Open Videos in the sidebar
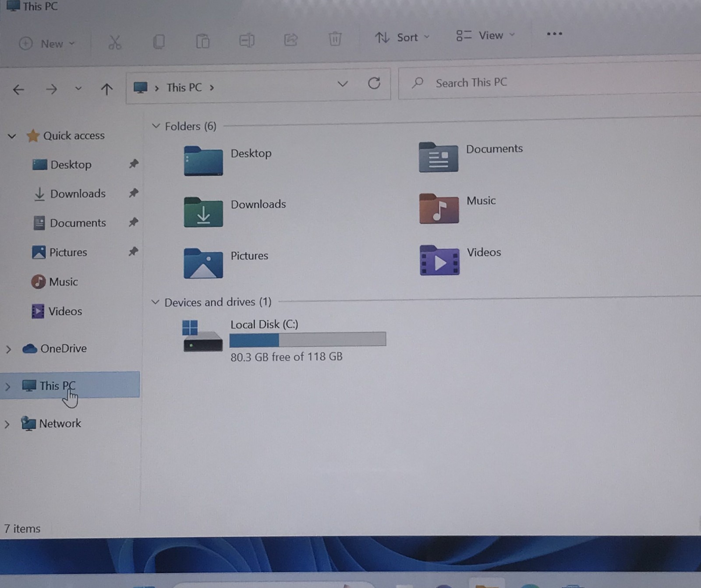Image resolution: width=701 pixels, height=588 pixels. pyautogui.click(x=65, y=311)
